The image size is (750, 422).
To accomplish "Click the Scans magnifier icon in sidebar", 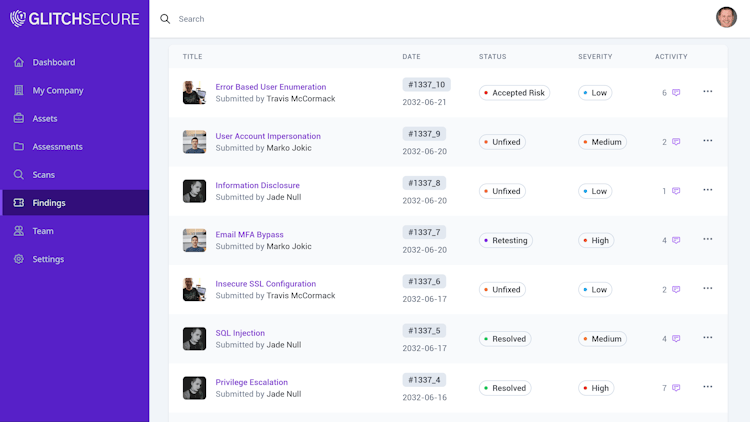I will pyautogui.click(x=19, y=174).
